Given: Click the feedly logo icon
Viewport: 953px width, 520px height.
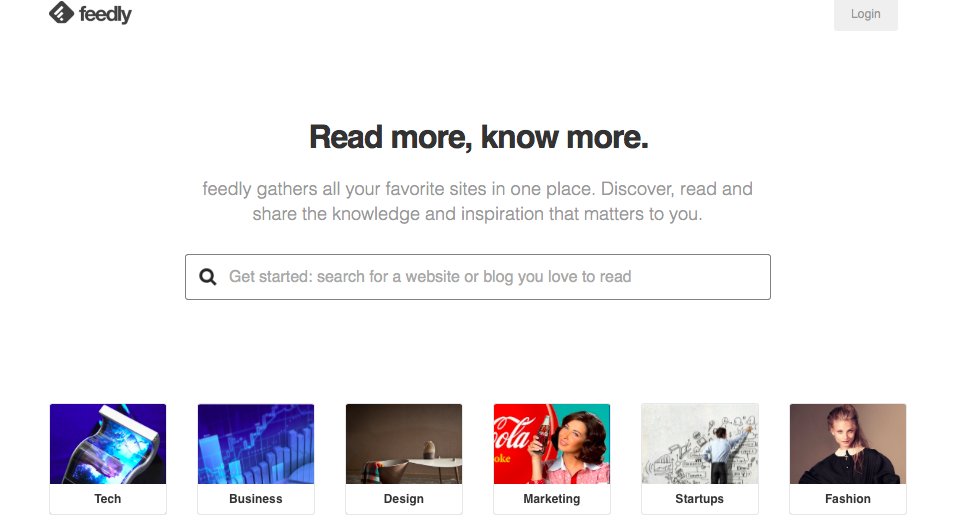Looking at the screenshot, I should point(61,13).
